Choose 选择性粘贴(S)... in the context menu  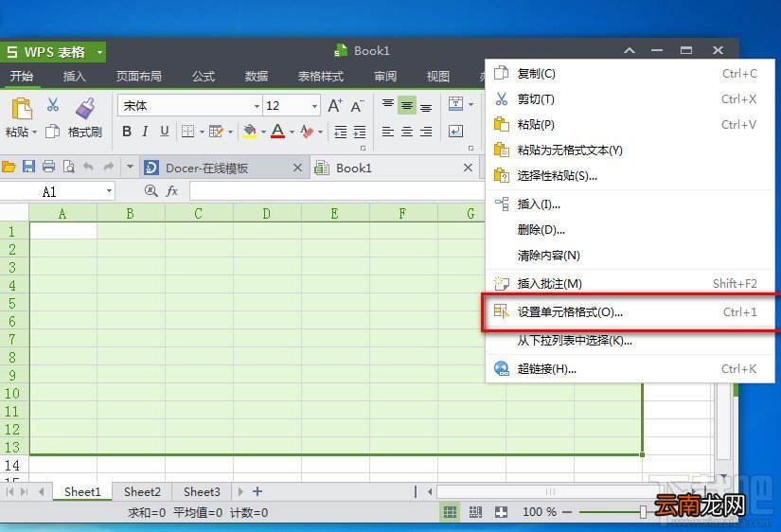(x=630, y=176)
